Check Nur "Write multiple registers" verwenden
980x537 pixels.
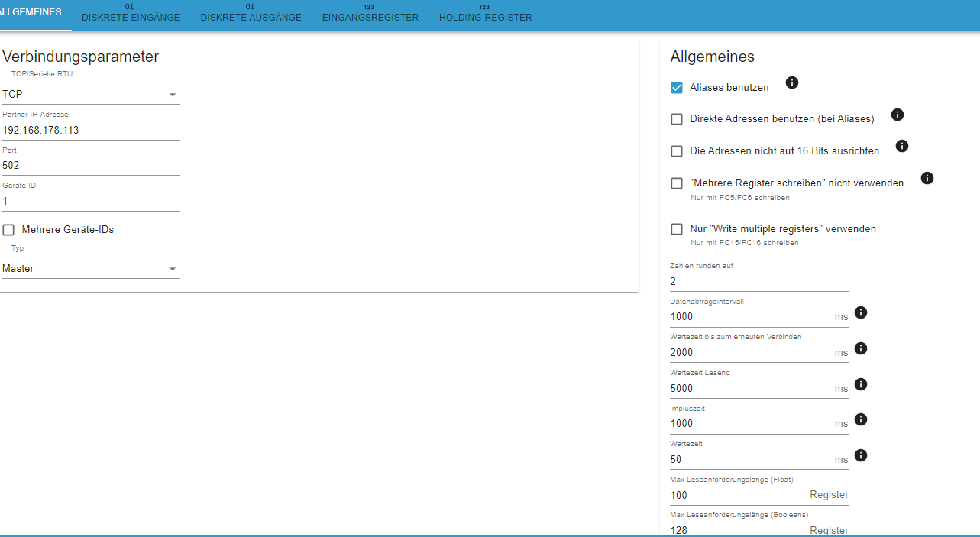tap(677, 229)
